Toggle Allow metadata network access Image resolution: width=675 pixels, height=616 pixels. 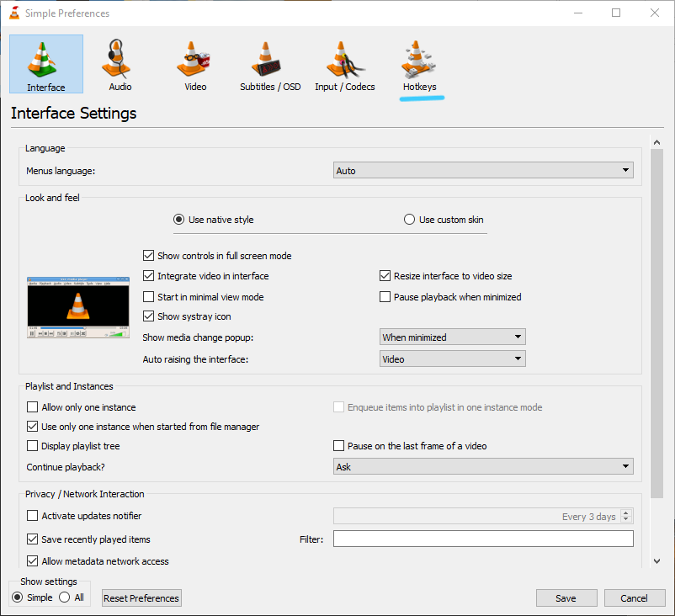(32, 561)
